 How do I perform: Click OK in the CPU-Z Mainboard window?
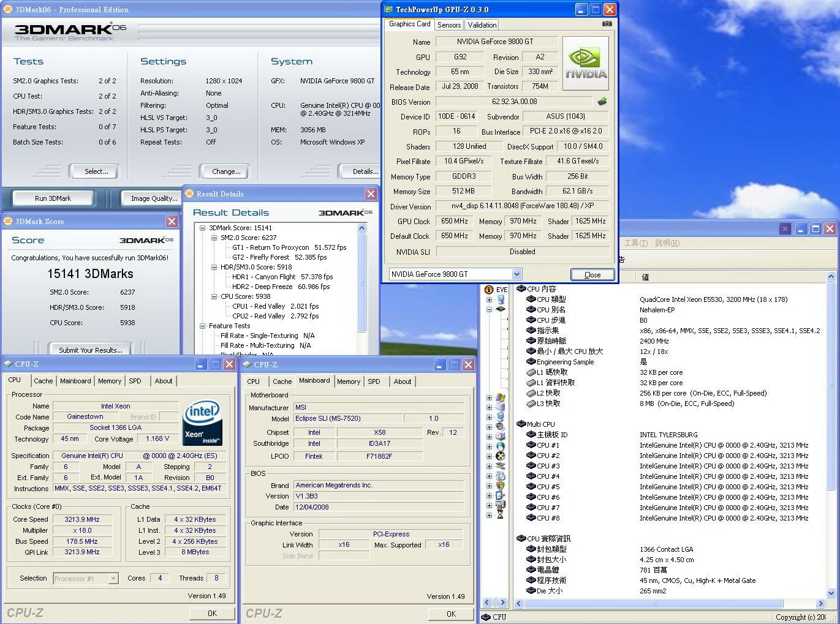[x=451, y=614]
